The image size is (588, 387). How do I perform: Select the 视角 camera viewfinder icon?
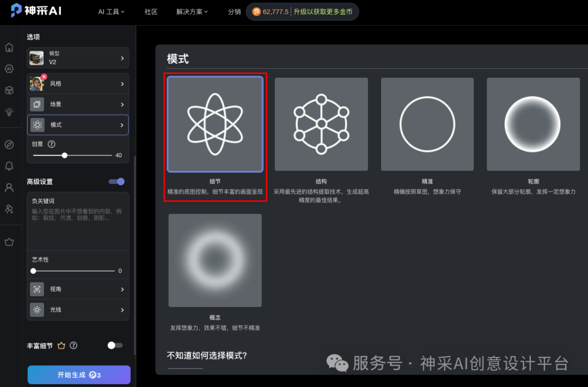(x=36, y=289)
